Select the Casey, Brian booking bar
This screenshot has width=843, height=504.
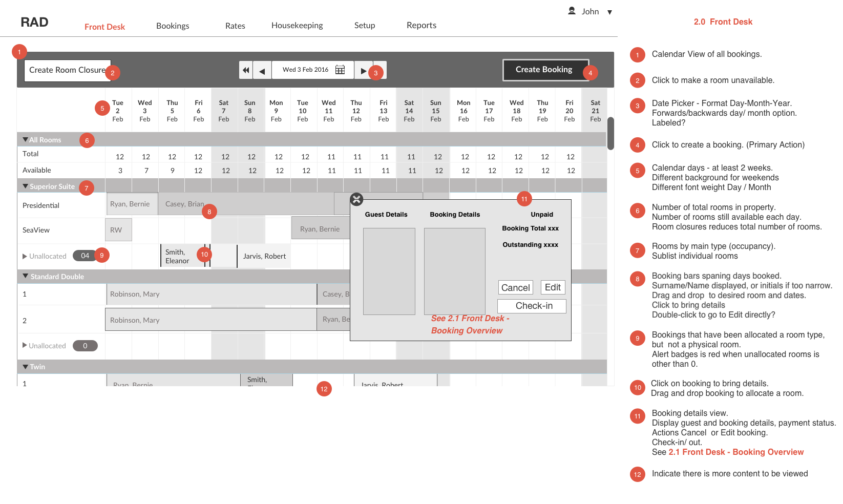pos(246,204)
